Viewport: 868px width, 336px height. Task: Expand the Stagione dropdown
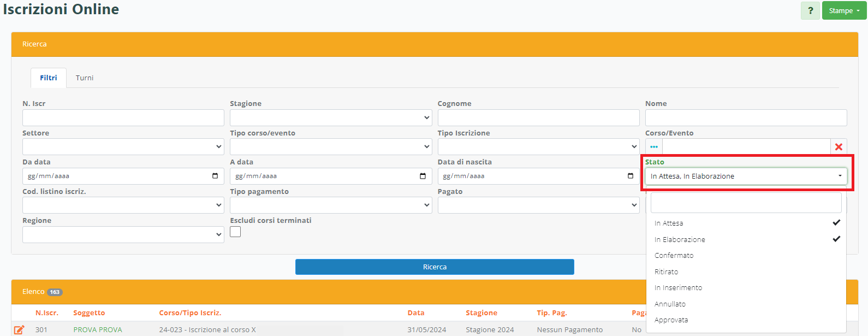330,117
